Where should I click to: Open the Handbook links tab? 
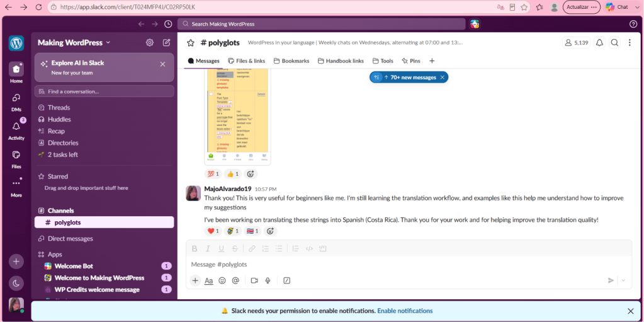tap(341, 61)
